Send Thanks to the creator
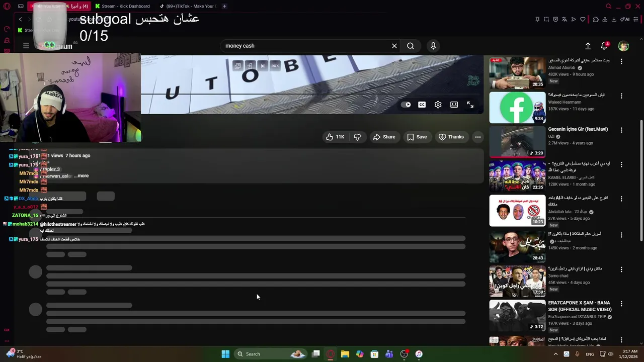This screenshot has height=362, width=644. 451,137
